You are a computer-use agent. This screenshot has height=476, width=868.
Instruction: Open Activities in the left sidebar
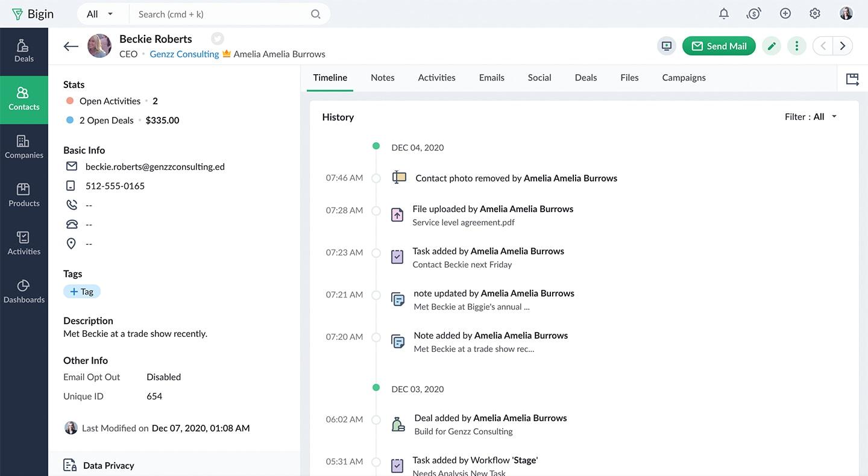tap(24, 244)
